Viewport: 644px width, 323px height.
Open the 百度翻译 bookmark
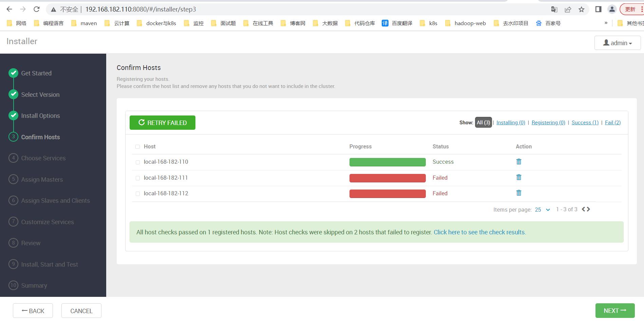coord(397,23)
